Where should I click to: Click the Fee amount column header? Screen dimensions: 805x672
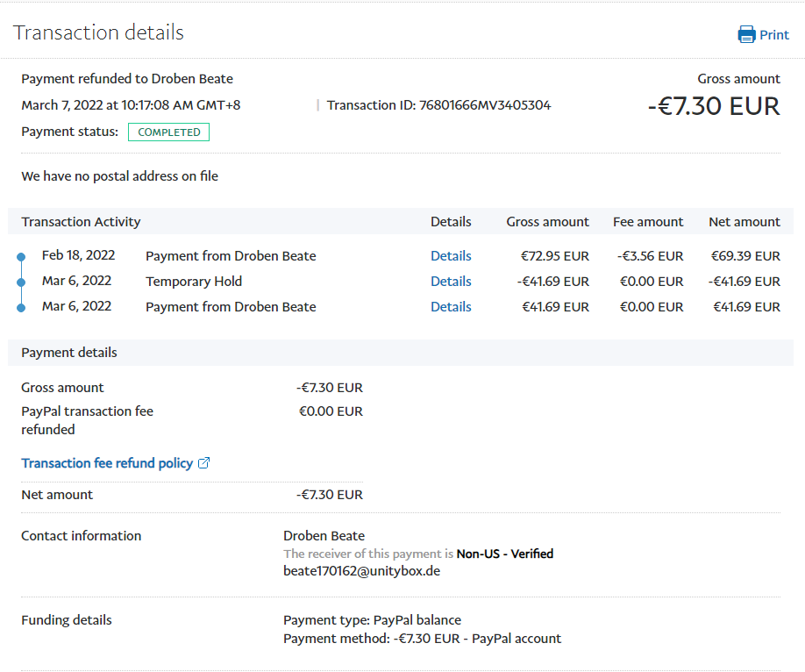pyautogui.click(x=647, y=222)
